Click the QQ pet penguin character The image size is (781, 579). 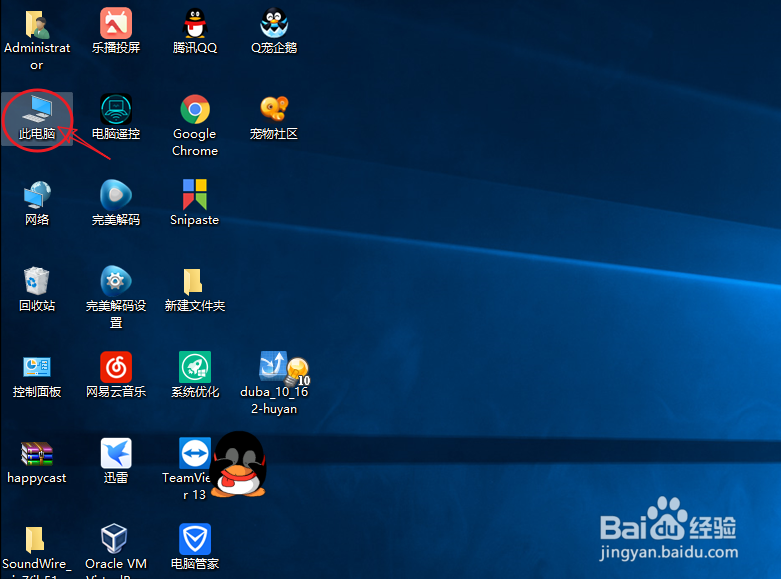(239, 464)
